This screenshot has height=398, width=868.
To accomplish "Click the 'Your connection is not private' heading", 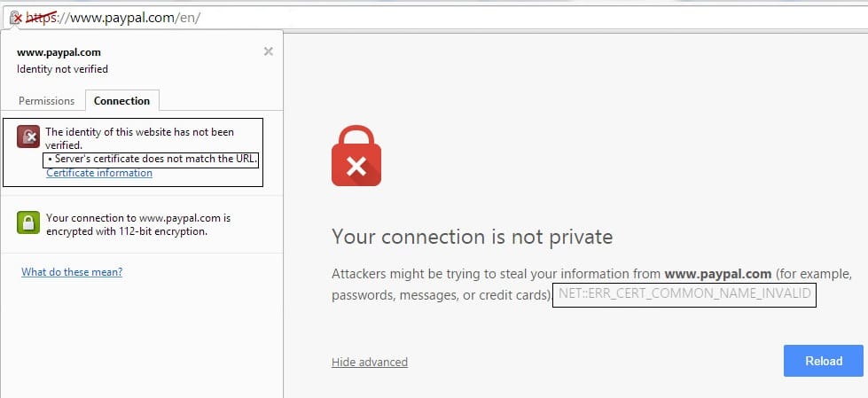I will point(473,237).
